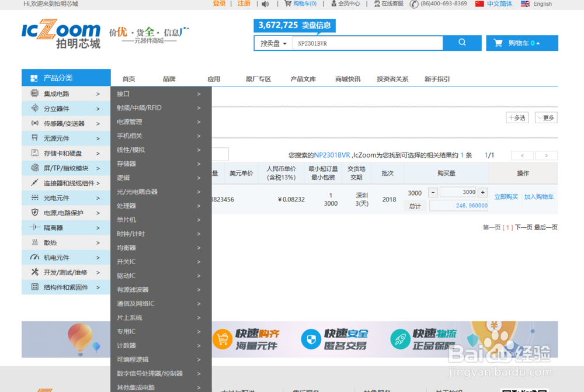Increase quantity with the plus stepper

click(x=482, y=192)
